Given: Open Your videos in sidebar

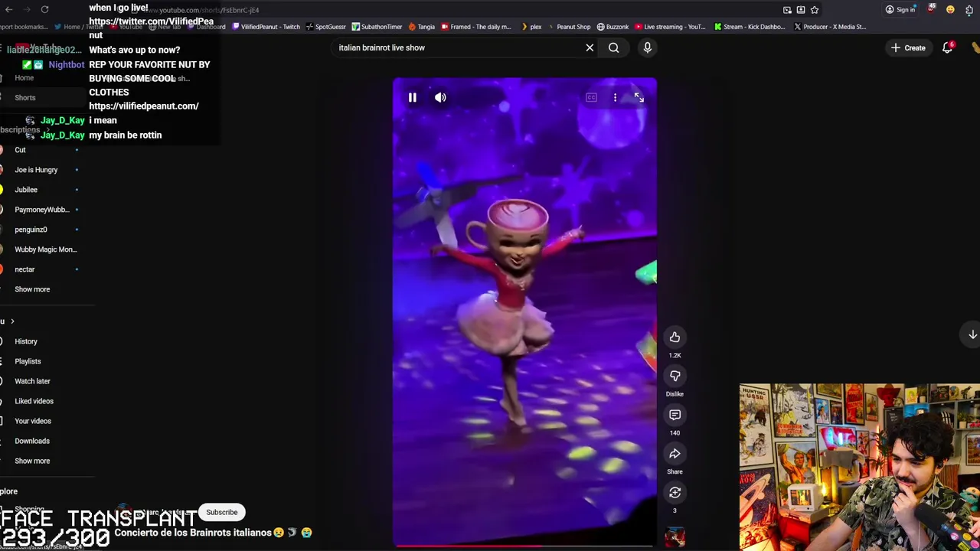Looking at the screenshot, I should tap(33, 421).
